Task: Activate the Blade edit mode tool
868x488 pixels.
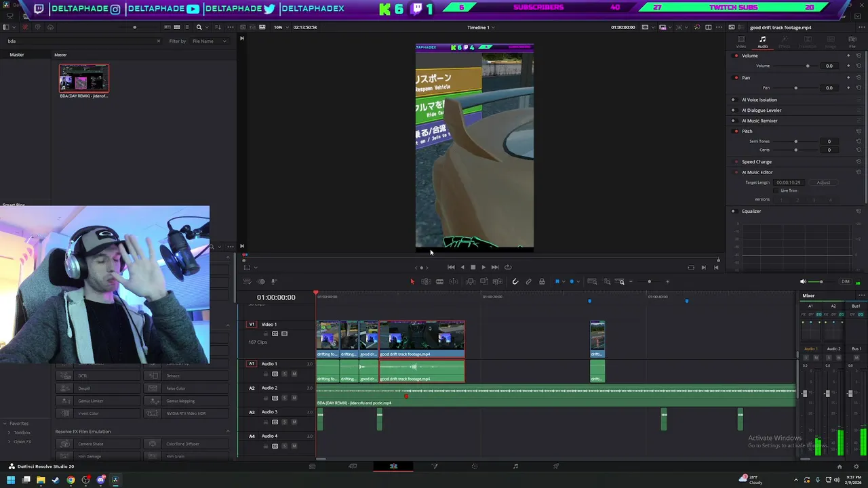Action: (x=439, y=281)
